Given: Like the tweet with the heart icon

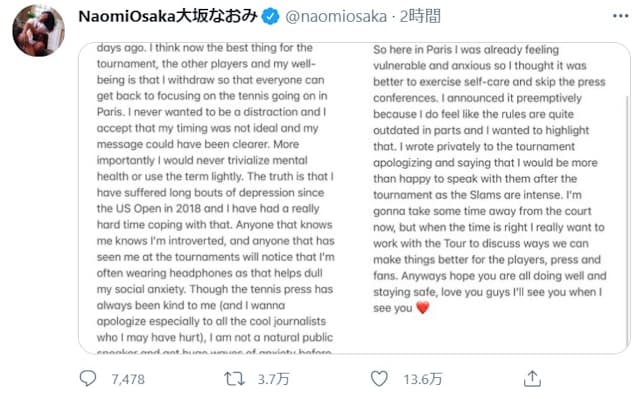Looking at the screenshot, I should coord(379,379).
